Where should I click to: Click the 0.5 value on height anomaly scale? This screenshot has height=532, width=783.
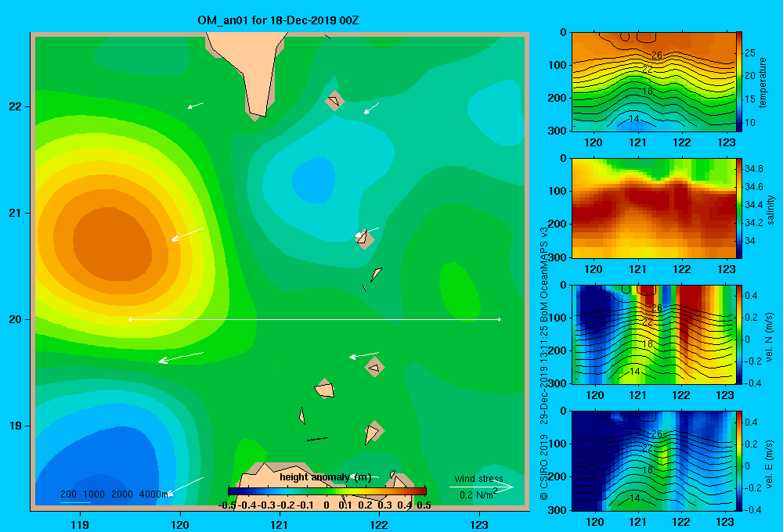pyautogui.click(x=424, y=505)
